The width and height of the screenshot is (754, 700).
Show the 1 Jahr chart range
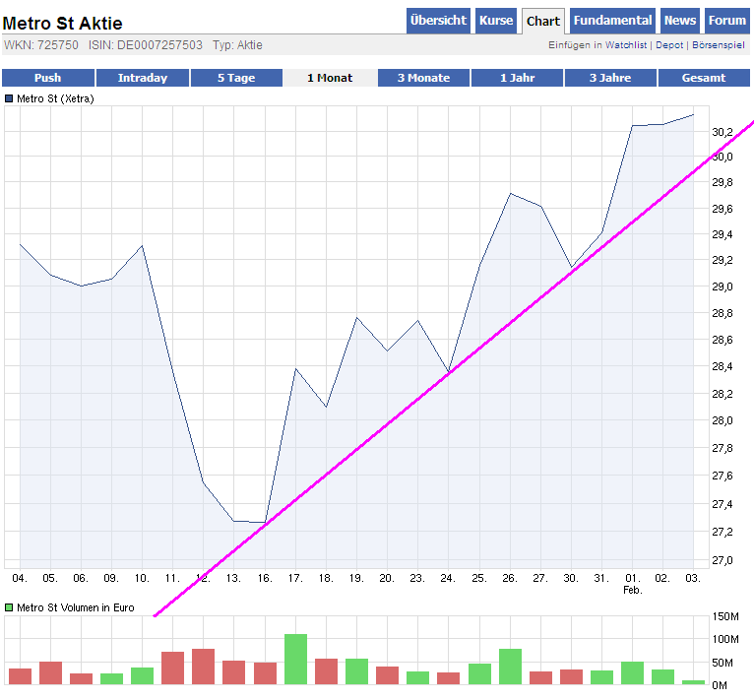click(517, 78)
